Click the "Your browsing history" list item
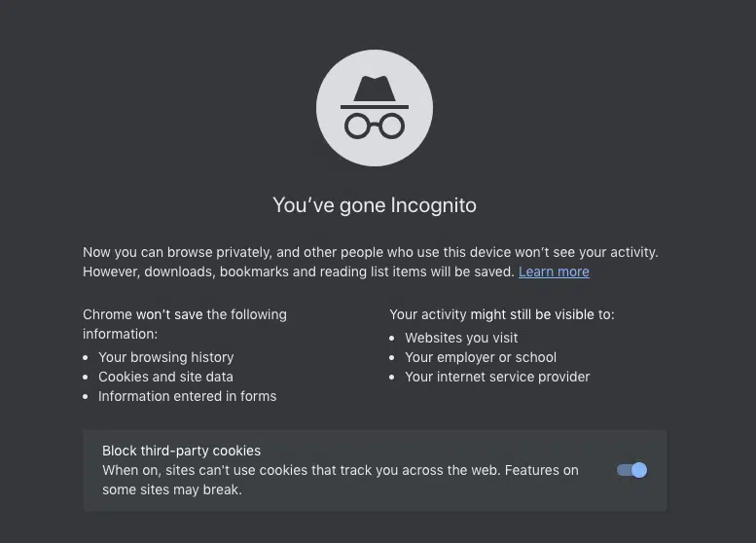756x543 pixels. (x=165, y=357)
